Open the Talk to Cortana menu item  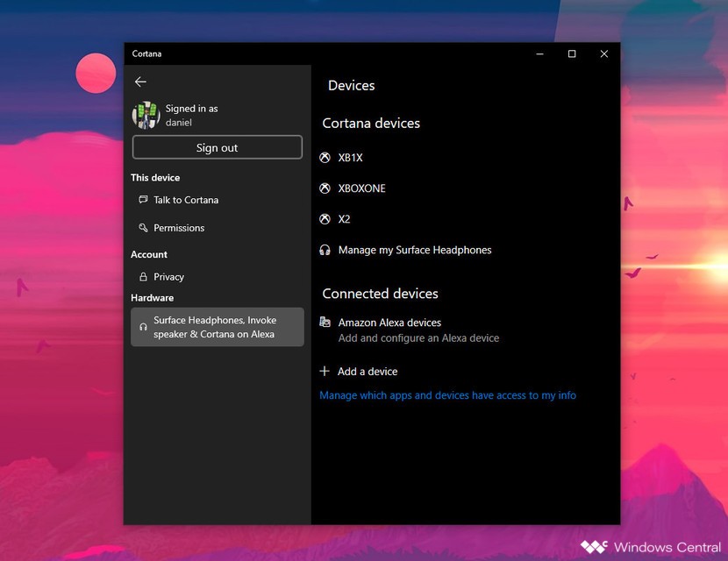(186, 200)
